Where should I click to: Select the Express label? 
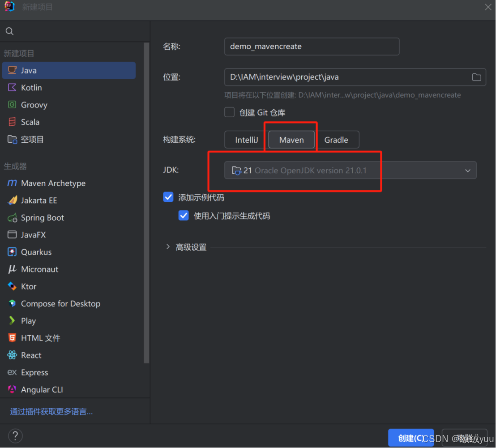pos(34,372)
